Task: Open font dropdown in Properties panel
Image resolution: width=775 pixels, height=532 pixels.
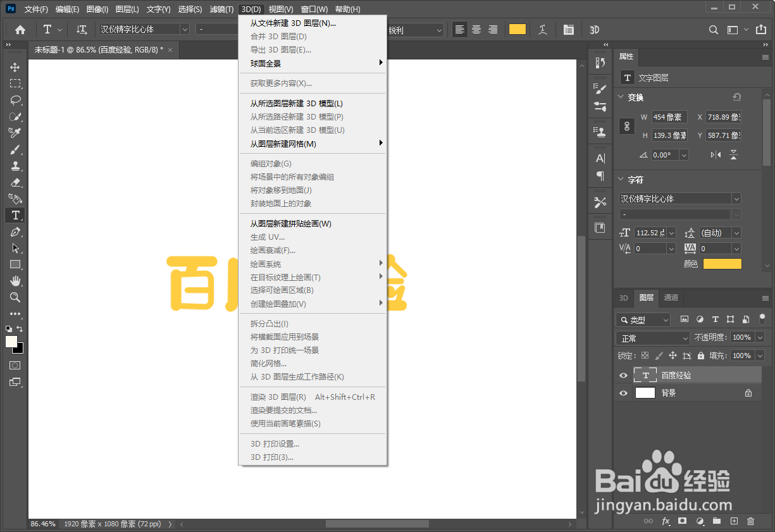Action: pos(736,199)
